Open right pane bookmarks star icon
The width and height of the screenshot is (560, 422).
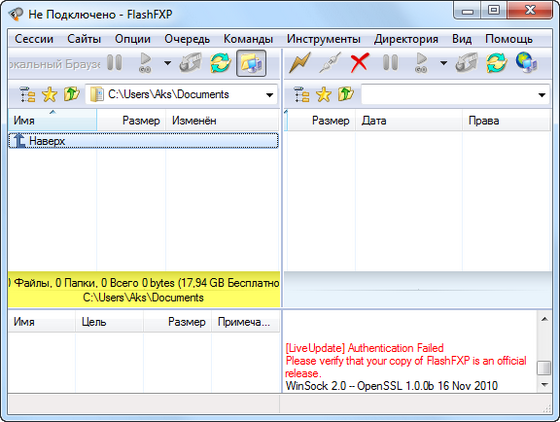(324, 95)
